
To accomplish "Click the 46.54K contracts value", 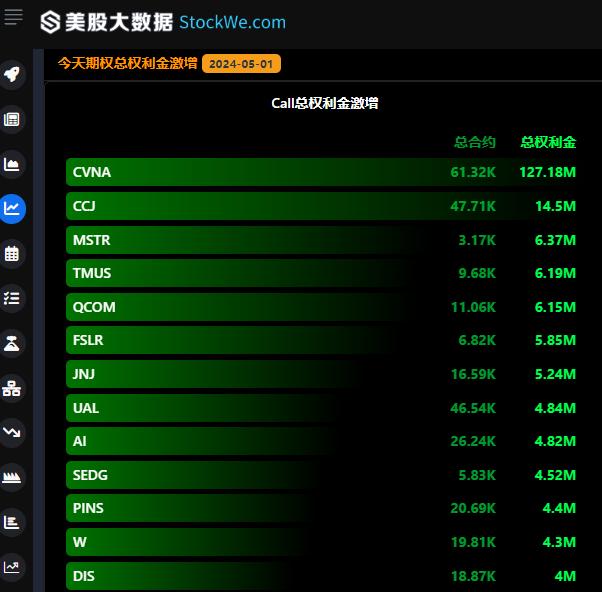I will pos(473,408).
